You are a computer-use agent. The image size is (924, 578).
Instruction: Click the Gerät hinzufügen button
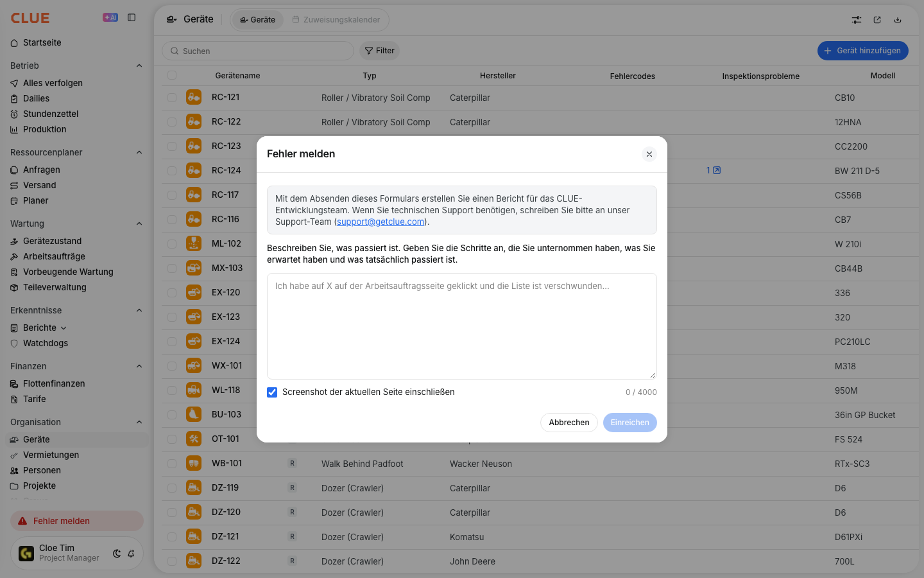(x=863, y=51)
